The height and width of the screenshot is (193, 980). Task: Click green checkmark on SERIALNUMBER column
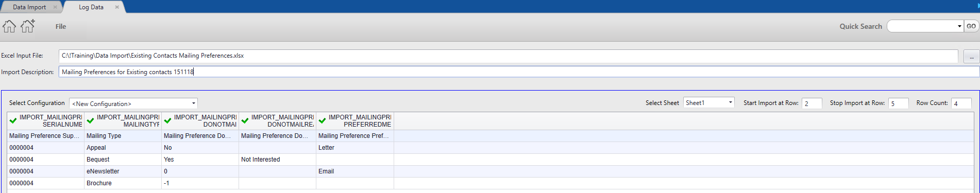(x=13, y=121)
